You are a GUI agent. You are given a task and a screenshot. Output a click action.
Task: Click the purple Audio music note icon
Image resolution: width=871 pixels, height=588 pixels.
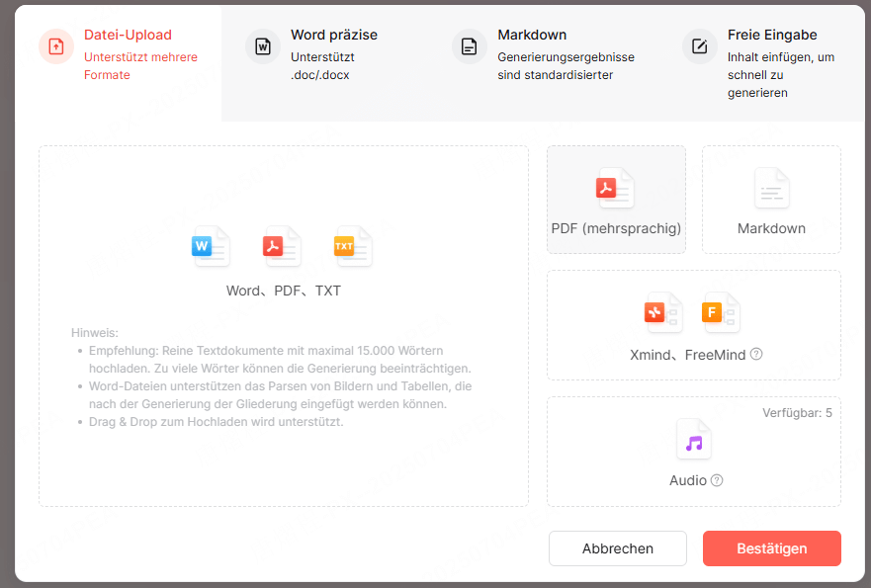point(694,440)
